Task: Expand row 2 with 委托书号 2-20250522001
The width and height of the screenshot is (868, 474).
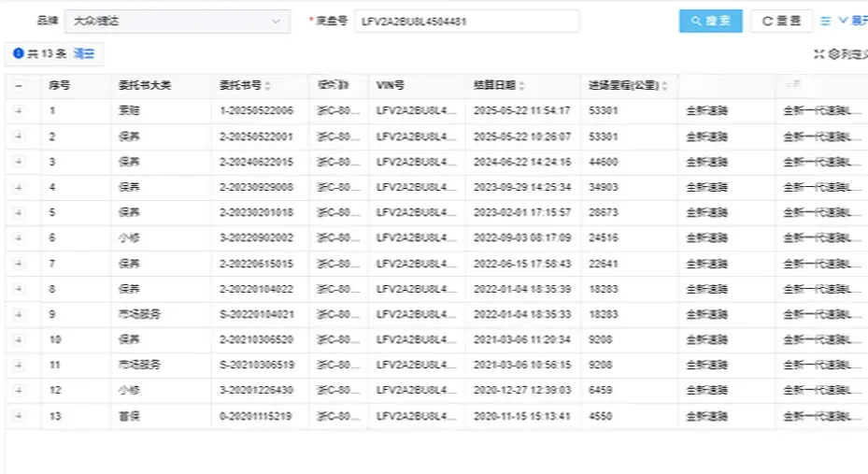Action: pos(19,136)
